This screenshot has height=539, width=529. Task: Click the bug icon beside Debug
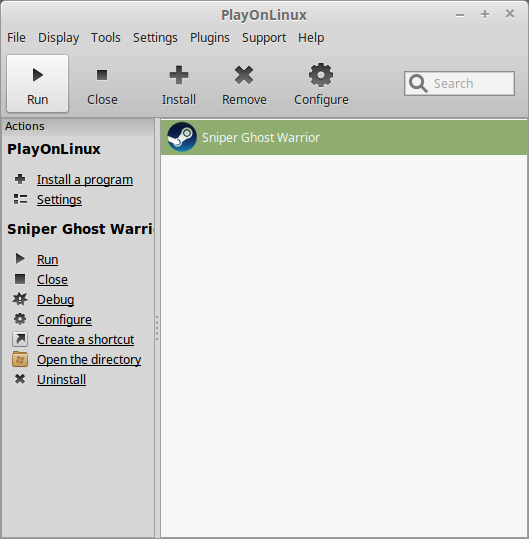pyautogui.click(x=20, y=299)
